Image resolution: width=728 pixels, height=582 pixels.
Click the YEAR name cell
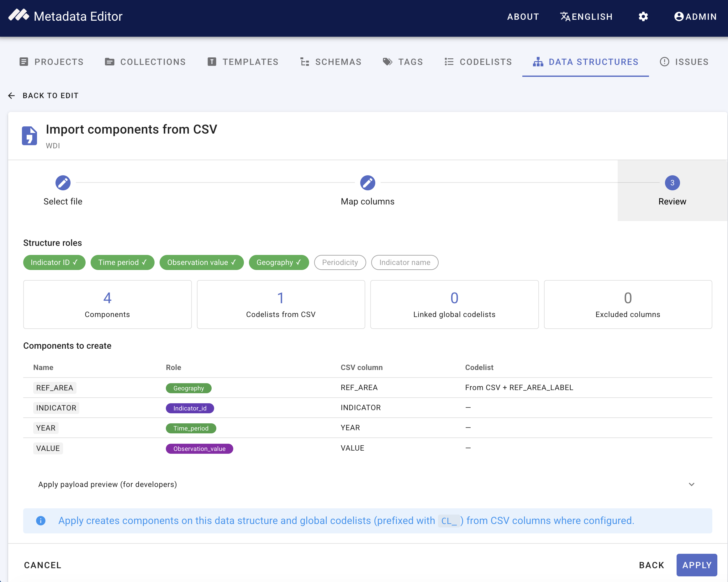click(46, 428)
